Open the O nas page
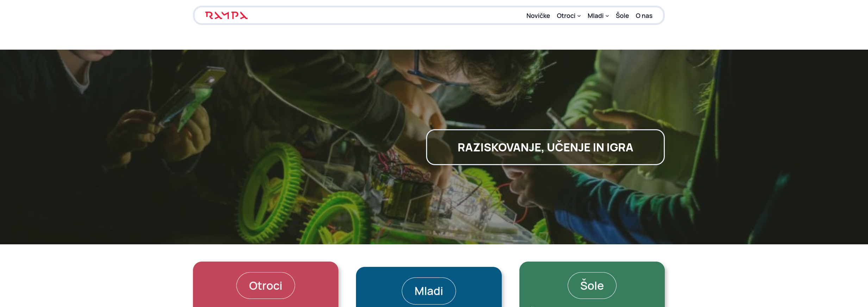The height and width of the screenshot is (307, 868). pyautogui.click(x=644, y=16)
